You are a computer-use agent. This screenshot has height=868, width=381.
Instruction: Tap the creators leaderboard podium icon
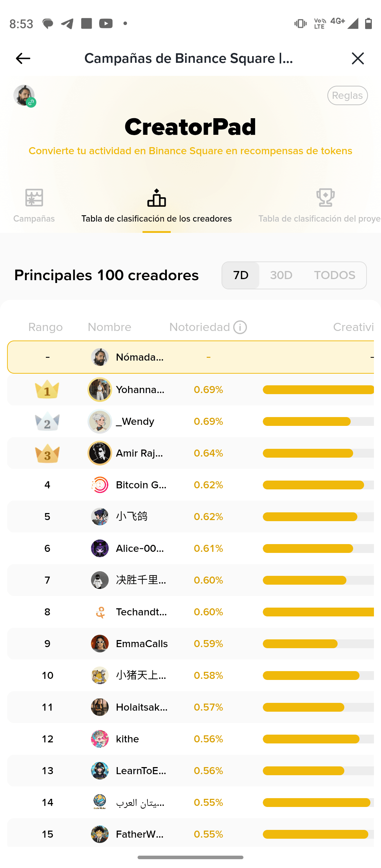[x=157, y=198]
